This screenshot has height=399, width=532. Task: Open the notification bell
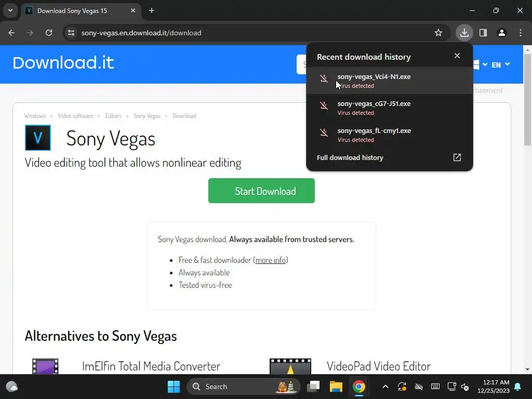[x=518, y=387]
